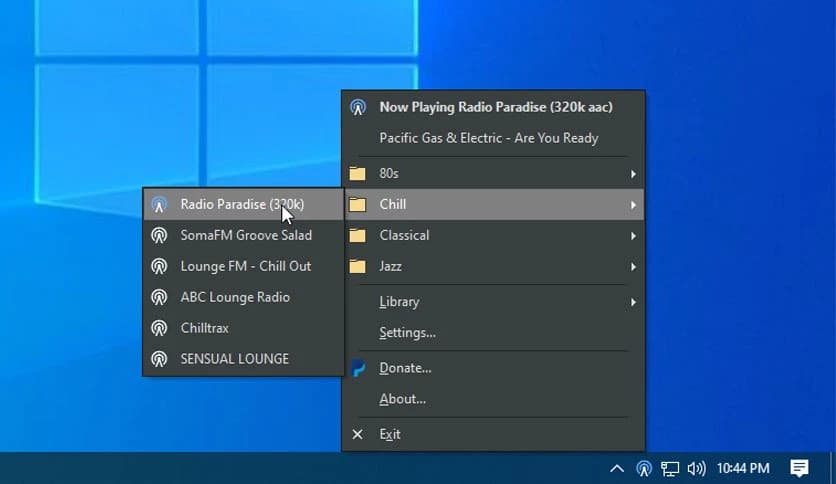This screenshot has width=836, height=484.
Task: Choose SENSUAL LOUNGE from the Chill list
Action: 234,358
